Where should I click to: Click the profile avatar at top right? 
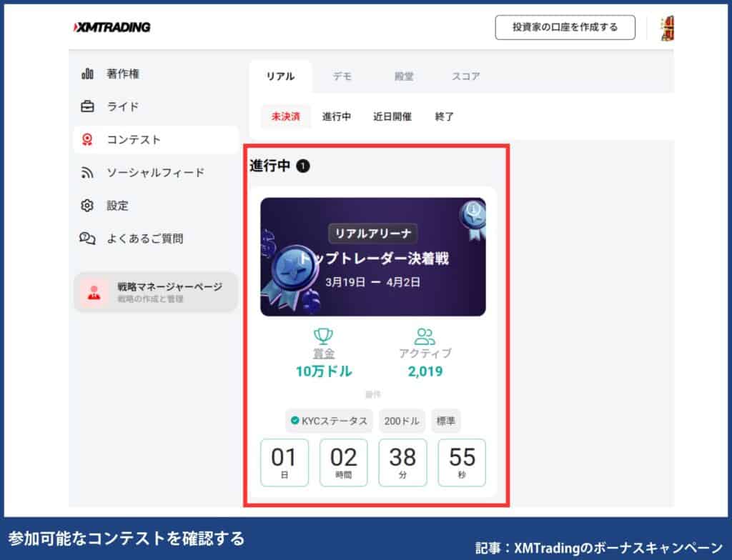[x=667, y=28]
